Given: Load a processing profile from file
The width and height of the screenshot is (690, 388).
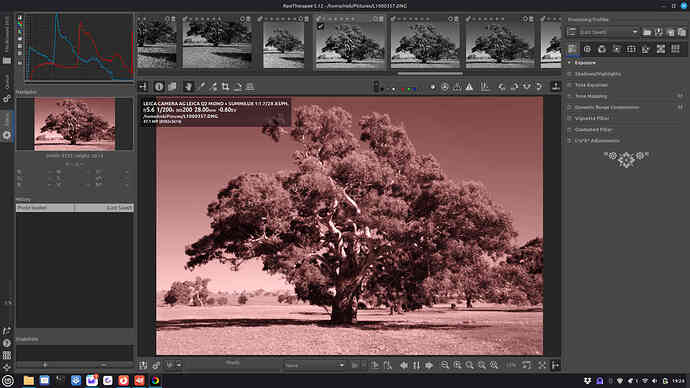Looking at the screenshot, I should (647, 32).
